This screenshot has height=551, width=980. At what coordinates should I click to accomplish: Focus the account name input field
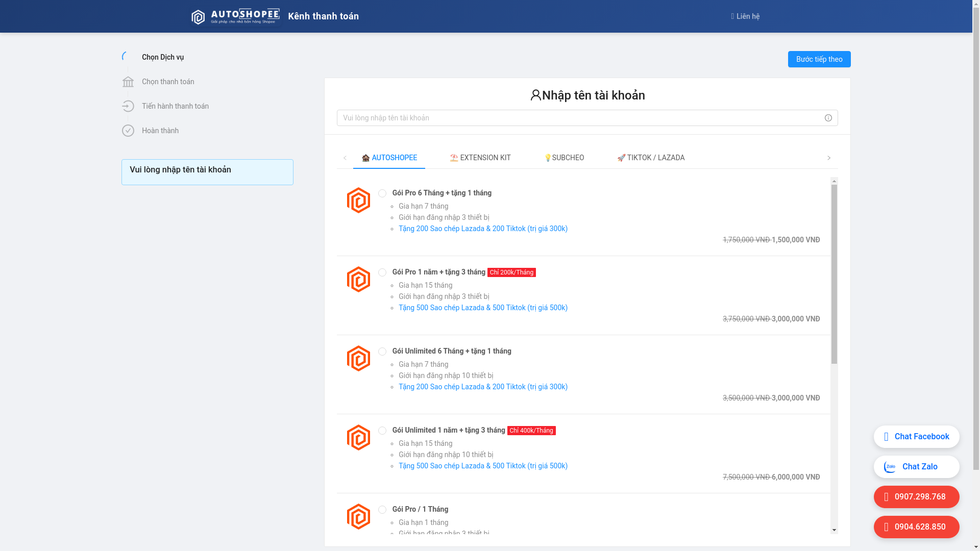pos(587,118)
